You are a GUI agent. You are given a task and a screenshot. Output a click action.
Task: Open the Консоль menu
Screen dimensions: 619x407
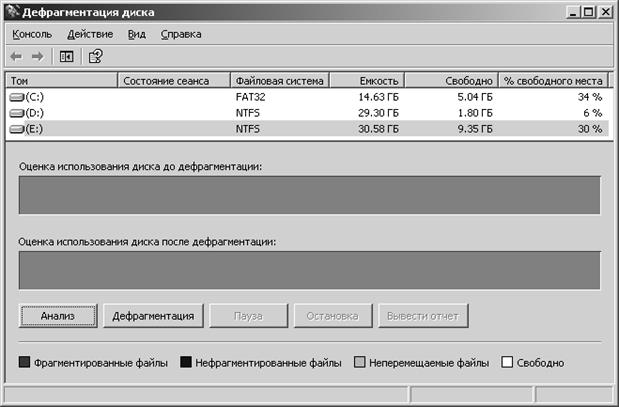click(32, 34)
